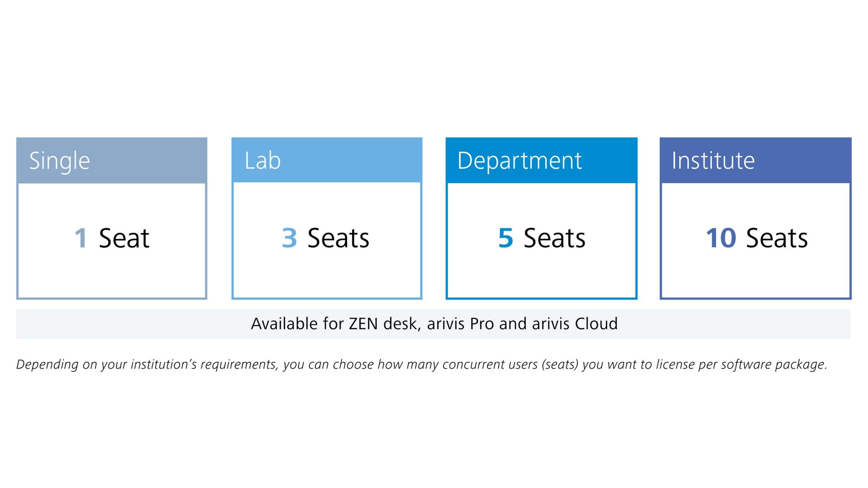Click "(seats)" in the italic footnote
This screenshot has height=488, width=868.
pos(560,365)
